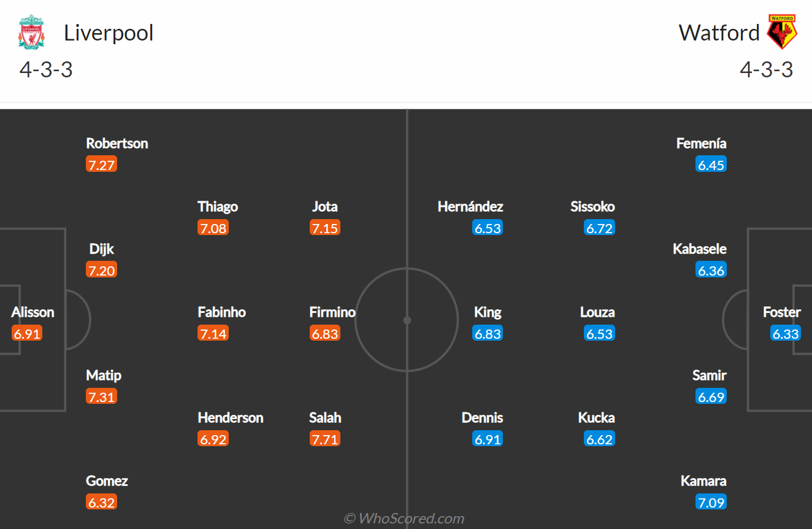
Task: Click the Watford club crest icon
Action: (782, 33)
